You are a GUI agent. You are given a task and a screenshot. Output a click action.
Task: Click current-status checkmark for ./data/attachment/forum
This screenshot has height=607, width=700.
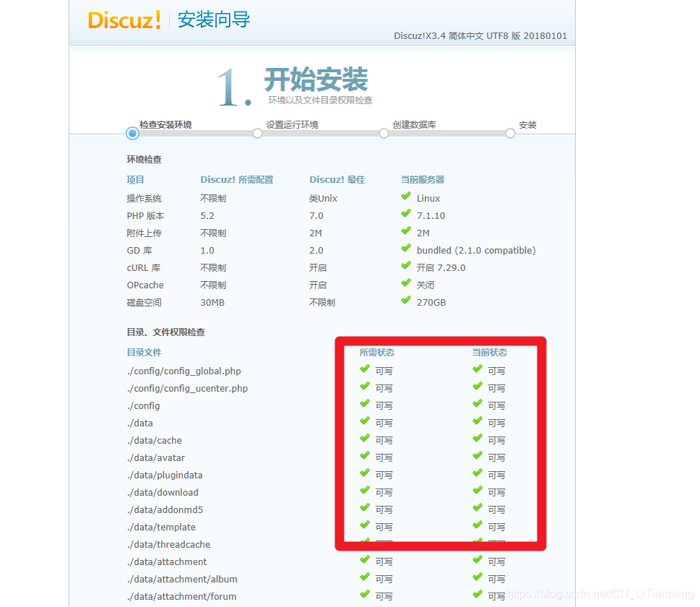478,595
